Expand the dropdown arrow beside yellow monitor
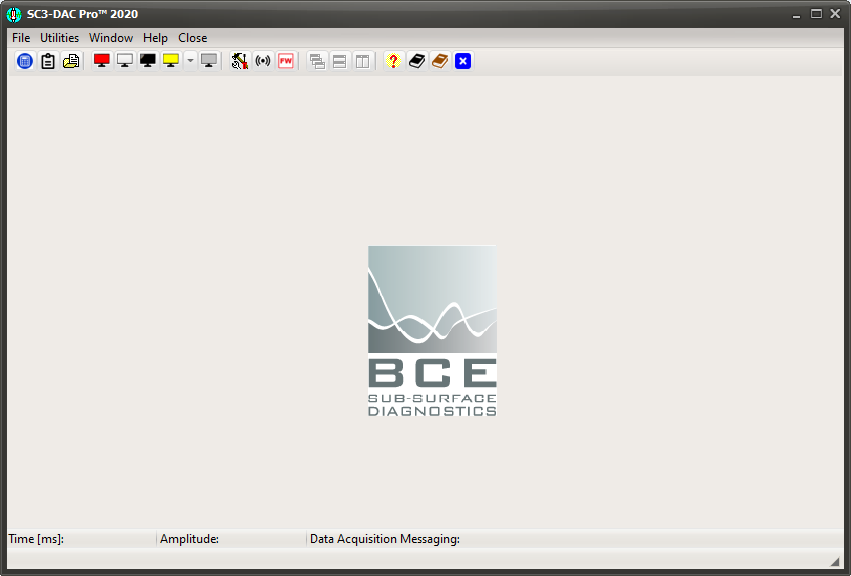The image size is (851, 576). pos(190,61)
